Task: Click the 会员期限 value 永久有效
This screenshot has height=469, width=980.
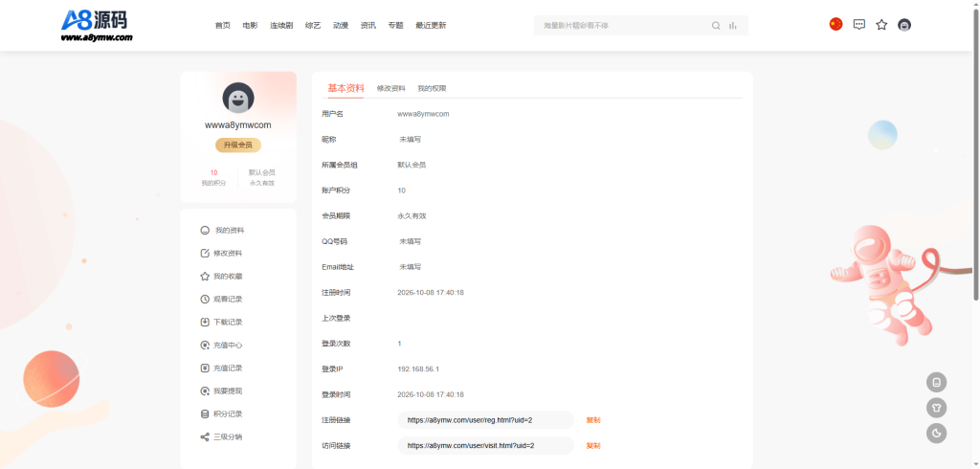Action: pos(412,215)
